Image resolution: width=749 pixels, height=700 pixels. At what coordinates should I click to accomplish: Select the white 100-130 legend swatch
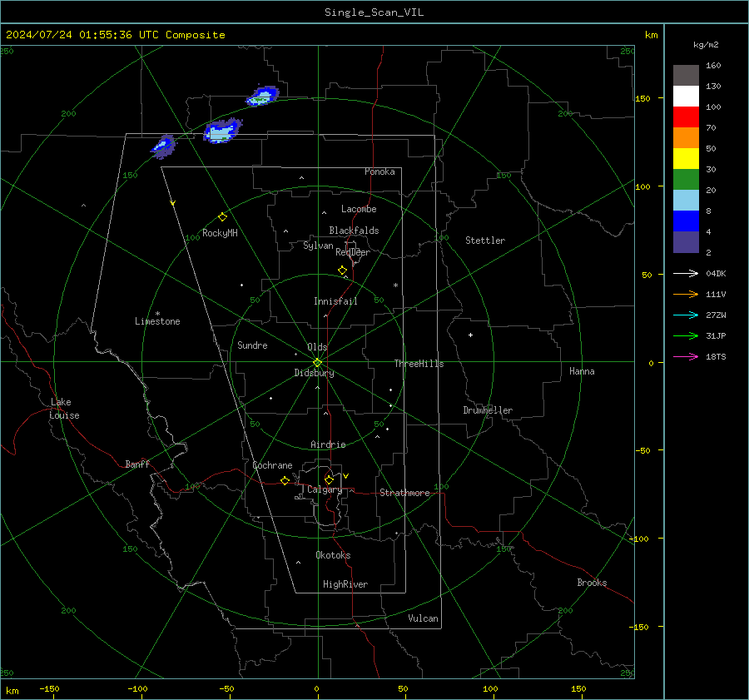[686, 96]
